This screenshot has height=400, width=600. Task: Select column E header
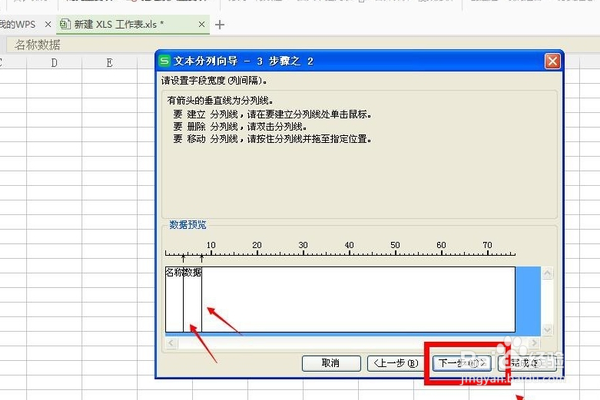109,62
